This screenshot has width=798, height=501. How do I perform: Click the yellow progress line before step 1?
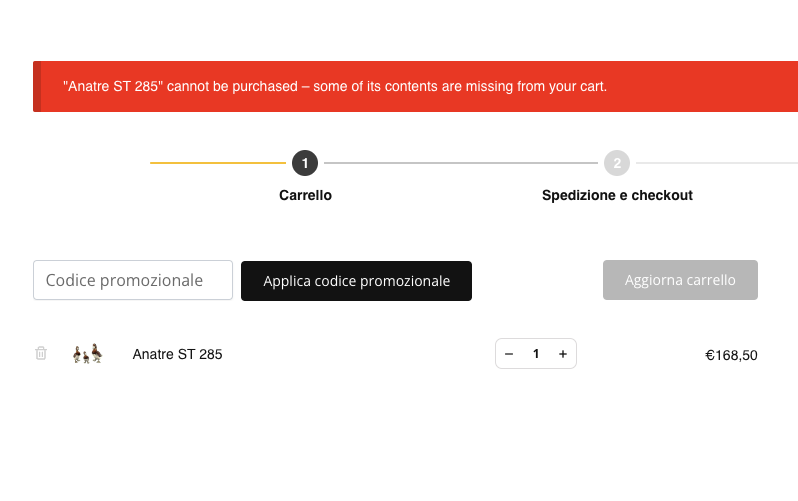(218, 163)
